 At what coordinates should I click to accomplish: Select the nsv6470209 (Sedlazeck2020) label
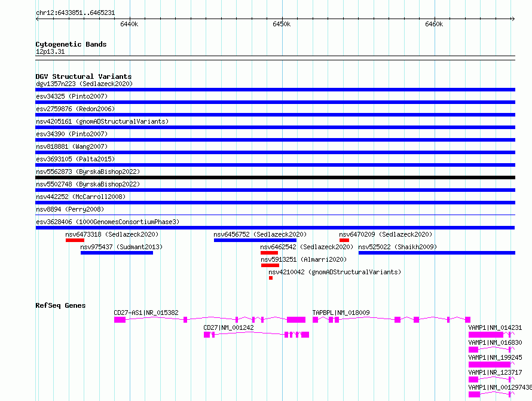tap(386, 234)
